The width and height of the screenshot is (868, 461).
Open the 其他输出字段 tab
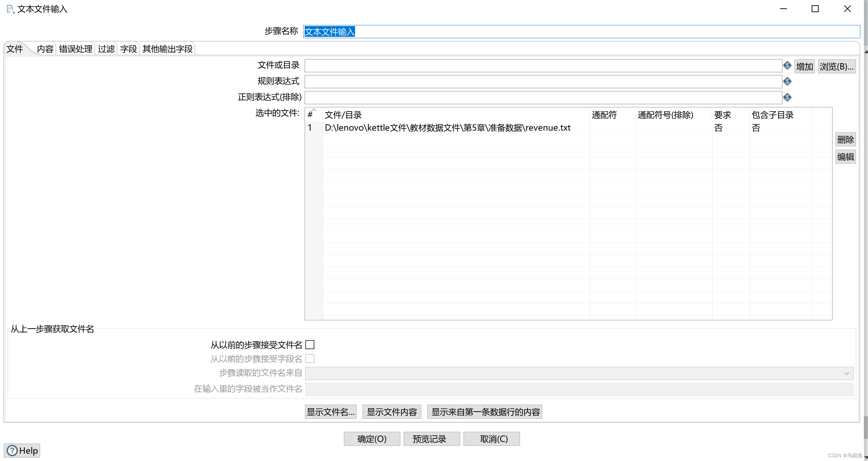coord(167,49)
